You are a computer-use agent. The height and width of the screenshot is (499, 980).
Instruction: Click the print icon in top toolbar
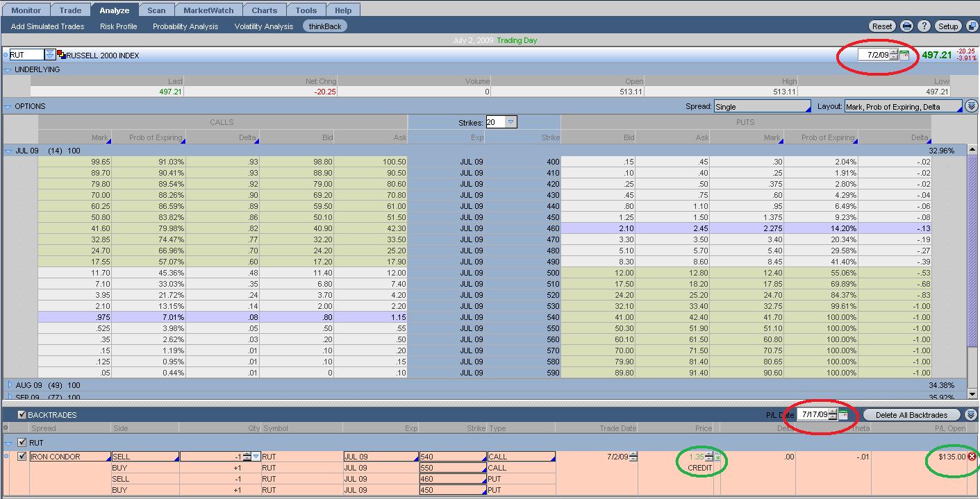pyautogui.click(x=906, y=26)
